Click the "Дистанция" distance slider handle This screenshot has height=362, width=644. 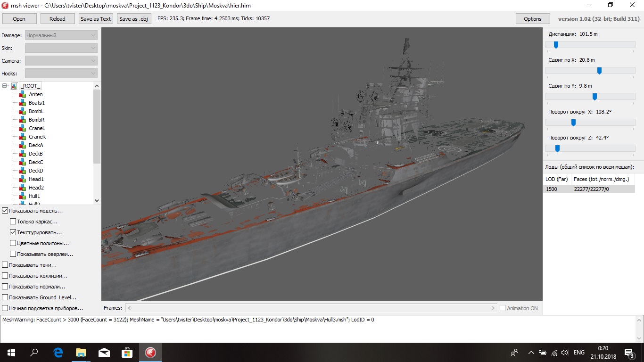(556, 44)
